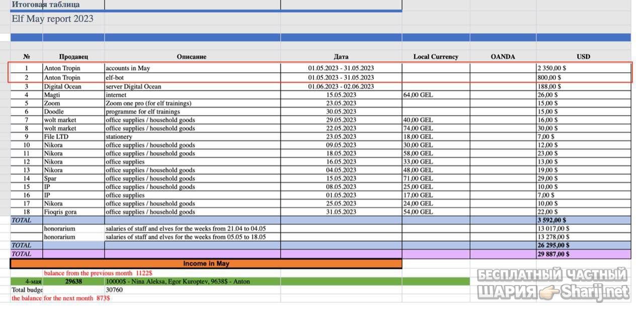Viewport: 644px width, 317px height.
Task: Click the 'Local Currency' column header
Action: pyautogui.click(x=436, y=56)
